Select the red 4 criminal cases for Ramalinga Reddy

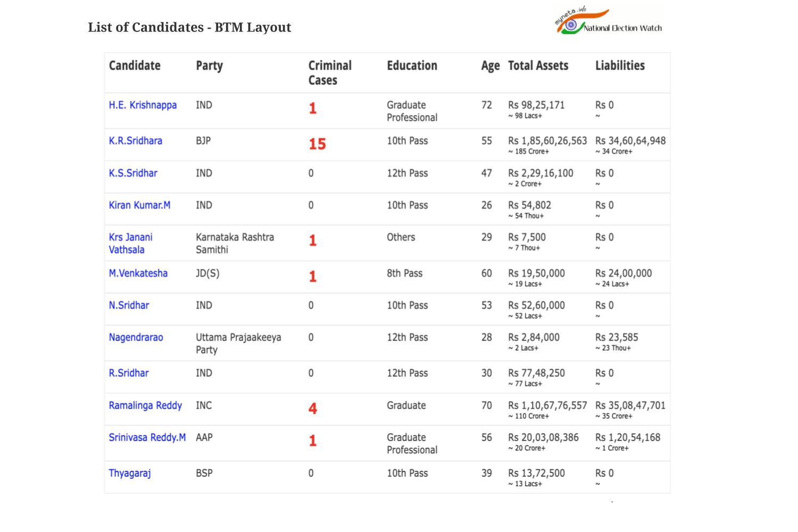313,409
